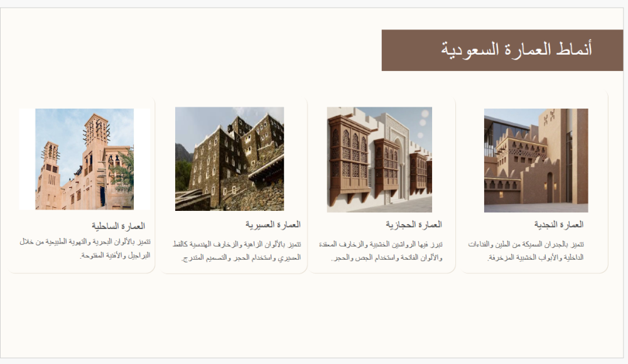Click the brown banner left of the title text

(408, 50)
